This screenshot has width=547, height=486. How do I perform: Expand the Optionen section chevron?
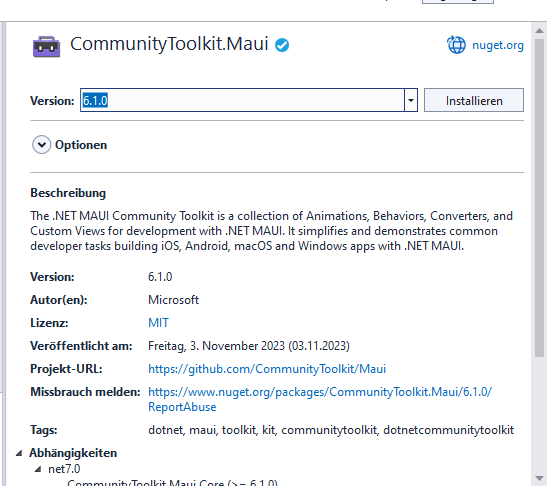[42, 145]
